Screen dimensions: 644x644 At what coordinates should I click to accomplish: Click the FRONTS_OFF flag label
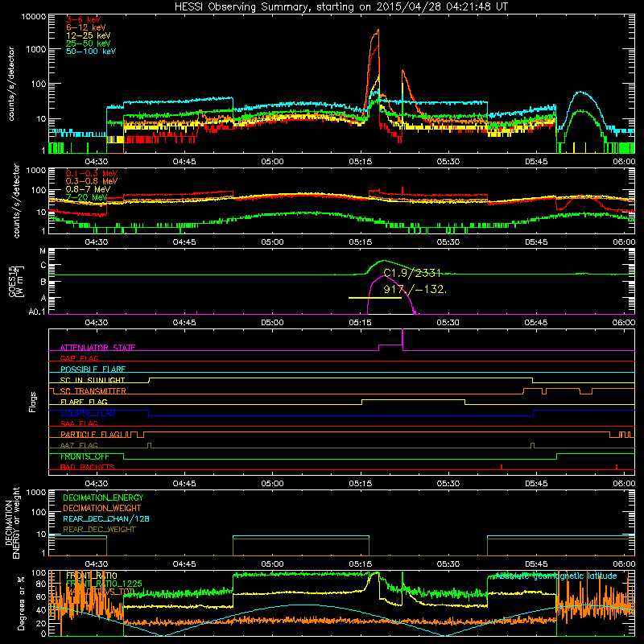(x=85, y=456)
